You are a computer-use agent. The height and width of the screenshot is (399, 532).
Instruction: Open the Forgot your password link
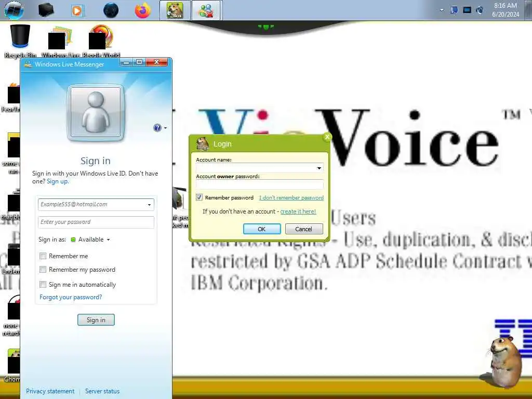point(71,297)
